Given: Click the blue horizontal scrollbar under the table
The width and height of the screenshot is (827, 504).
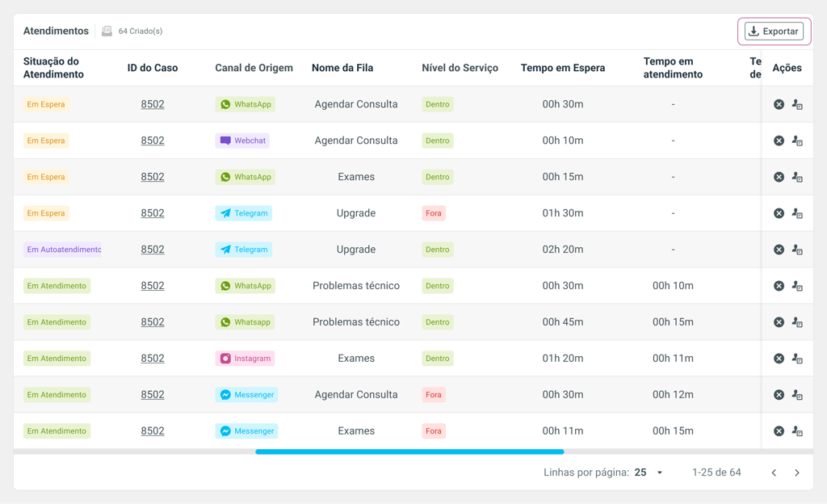Looking at the screenshot, I should pos(409,451).
